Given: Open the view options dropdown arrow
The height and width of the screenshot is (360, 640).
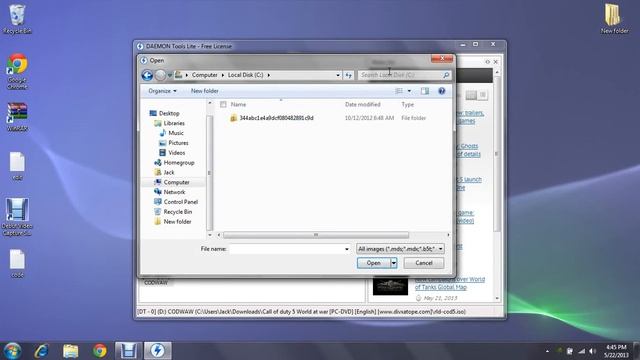Looking at the screenshot, I should 409,91.
